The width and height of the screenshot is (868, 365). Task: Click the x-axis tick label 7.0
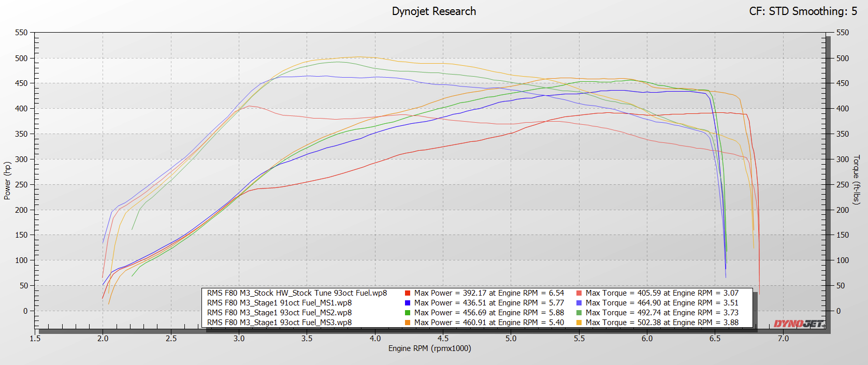pyautogui.click(x=783, y=339)
